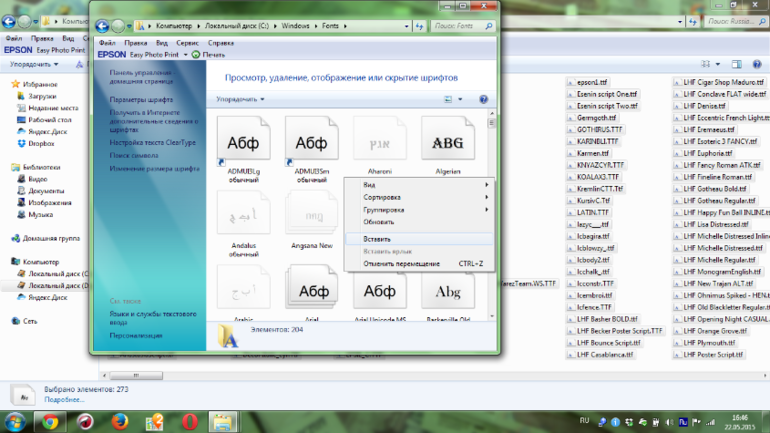The height and width of the screenshot is (433, 770).
Task: Click the blue Help question mark icon
Action: 483,99
